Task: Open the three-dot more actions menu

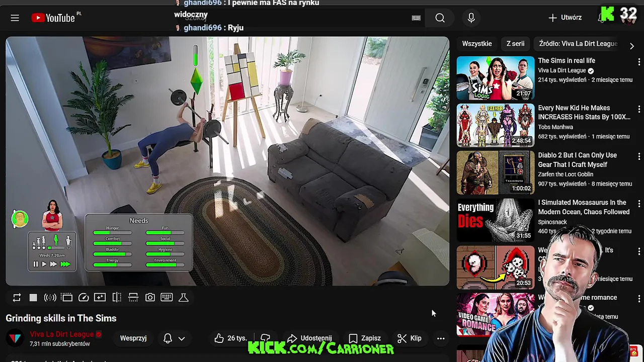Action: 441,338
